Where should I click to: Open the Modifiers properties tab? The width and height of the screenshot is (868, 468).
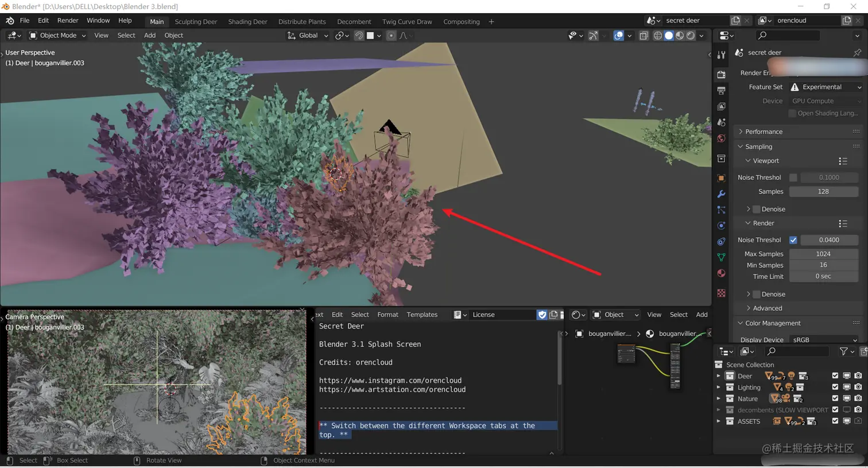click(721, 194)
